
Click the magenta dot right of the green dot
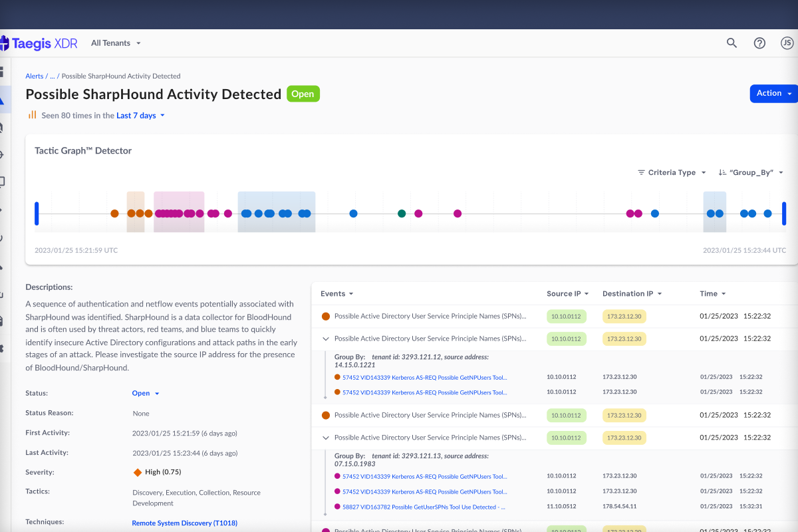[418, 213]
